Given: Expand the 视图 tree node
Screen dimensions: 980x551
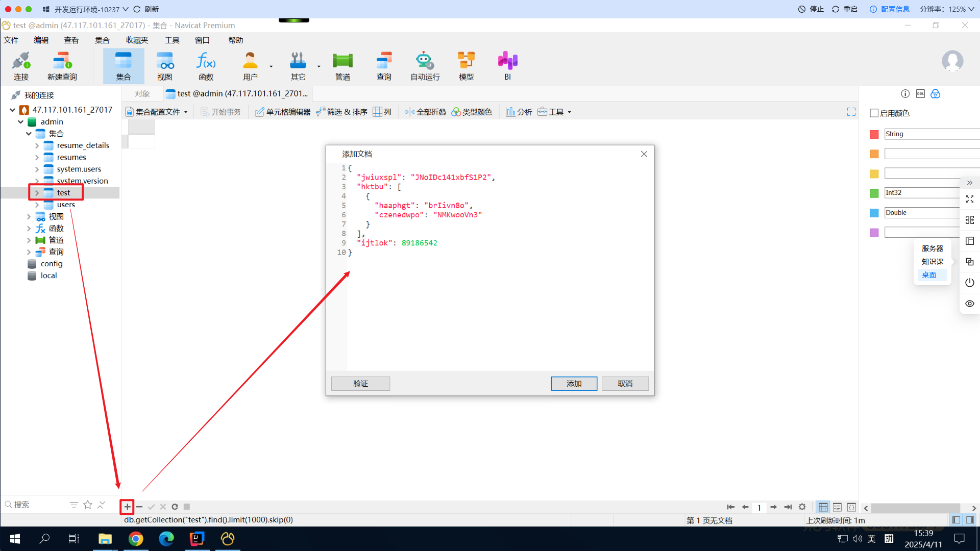Looking at the screenshot, I should coord(29,217).
